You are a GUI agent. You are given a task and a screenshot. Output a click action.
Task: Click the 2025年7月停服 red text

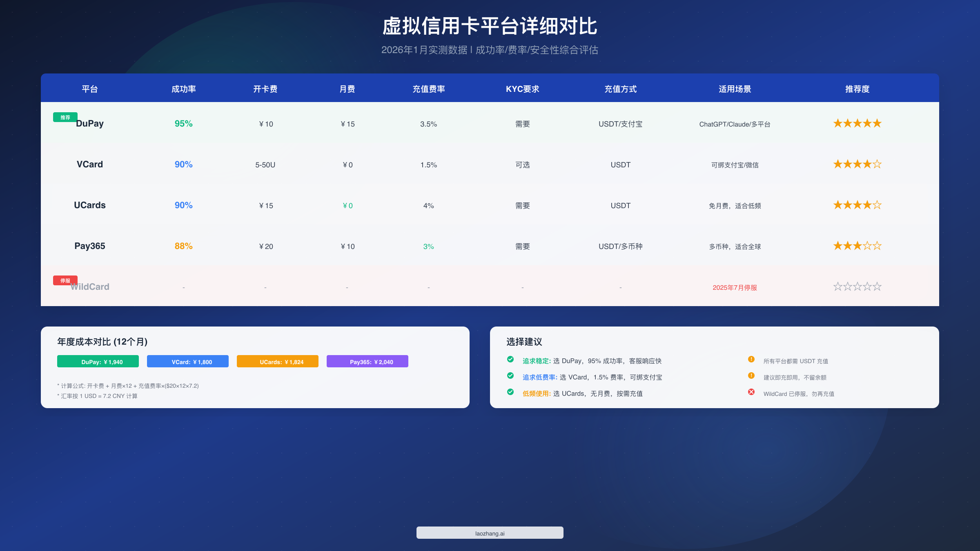pyautogui.click(x=734, y=287)
